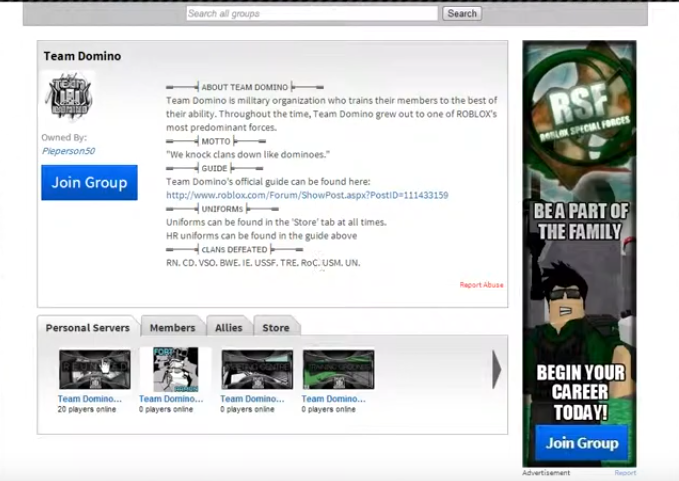Viewport: 679px width, 481px height.
Task: Focus the Search all groups field
Action: click(311, 14)
